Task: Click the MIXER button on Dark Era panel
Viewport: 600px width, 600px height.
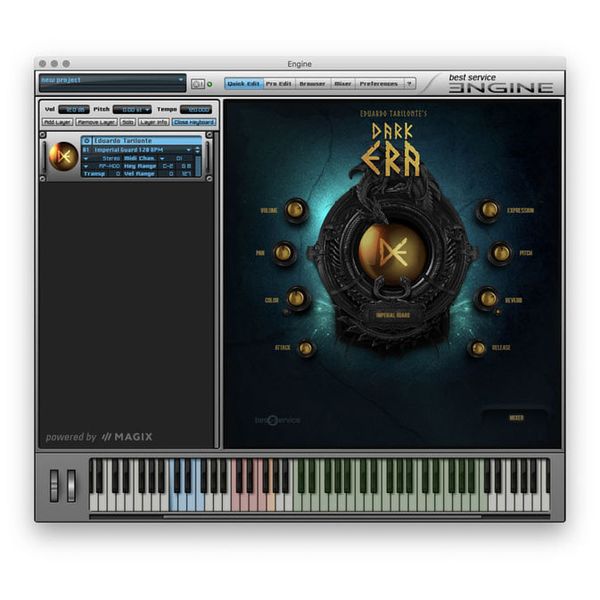Action: click(516, 418)
